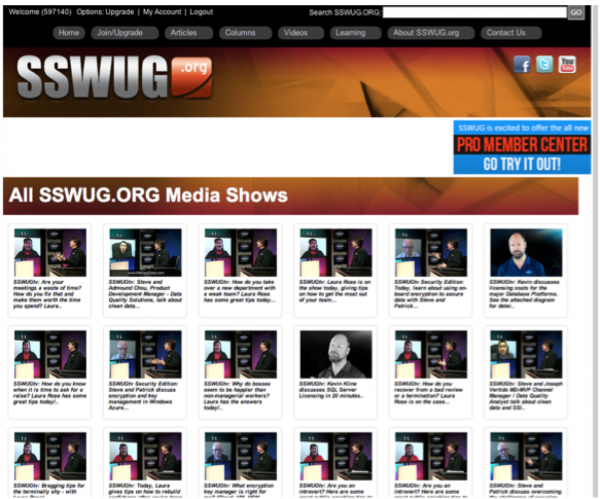Open What encryption key manager video thumbnail

click(241, 456)
